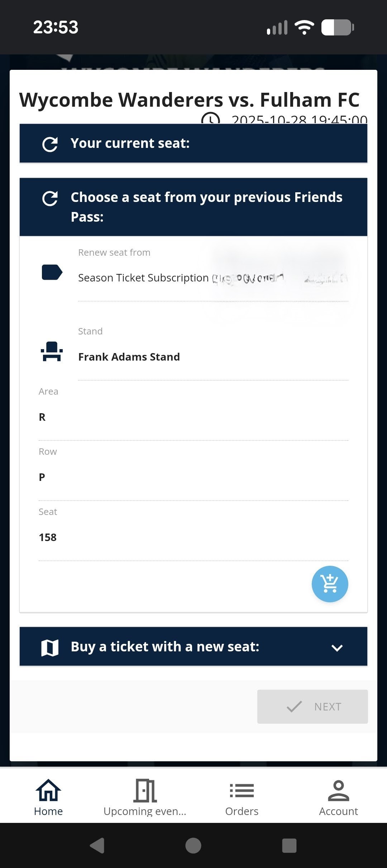This screenshot has width=387, height=868.
Task: Open the Upcoming events tab
Action: coord(145,797)
